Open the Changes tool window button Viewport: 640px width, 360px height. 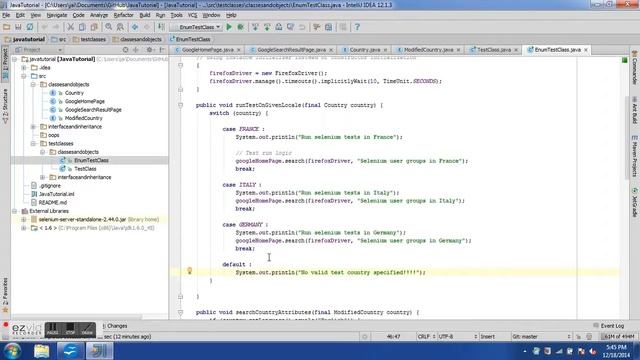coord(115,326)
